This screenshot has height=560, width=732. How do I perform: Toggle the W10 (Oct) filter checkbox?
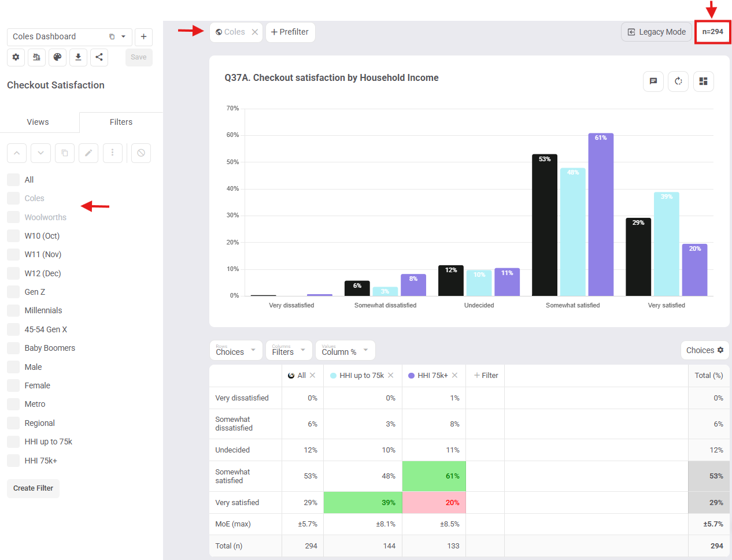[x=13, y=236]
